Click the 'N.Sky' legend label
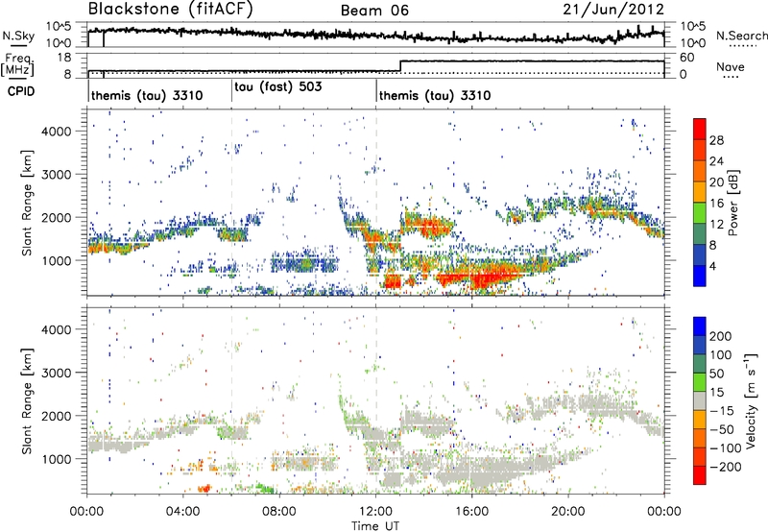 (18, 36)
